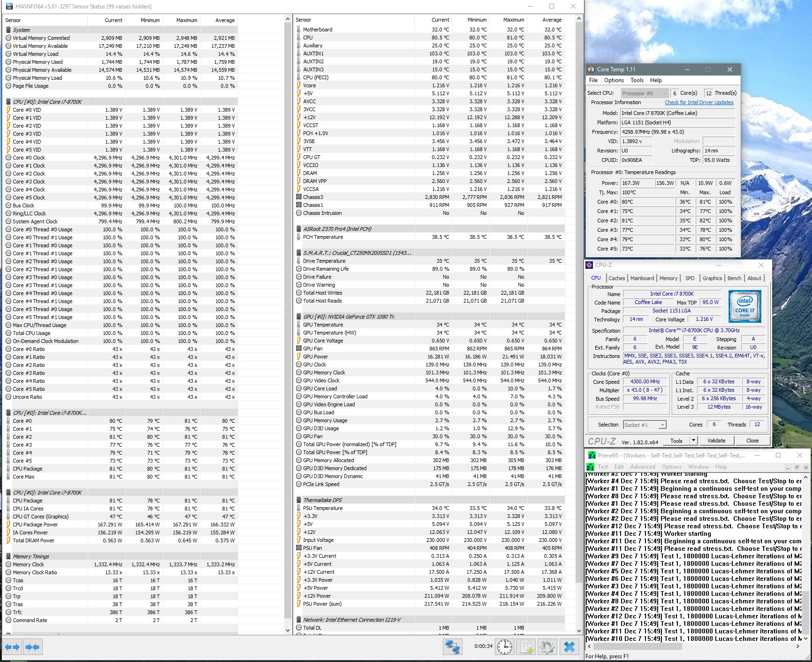Open the Help menu in Core Temp
Viewport: 812px width, 662px height.
point(656,80)
